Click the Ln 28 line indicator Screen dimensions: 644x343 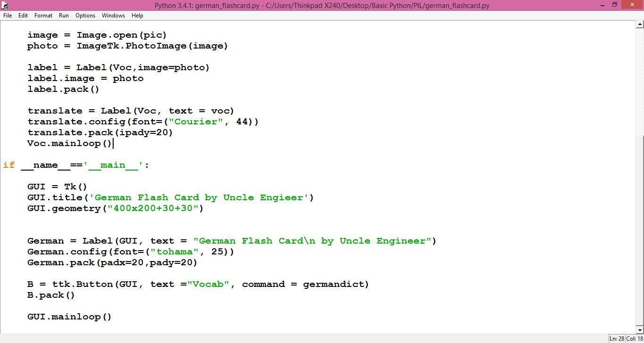coord(618,338)
